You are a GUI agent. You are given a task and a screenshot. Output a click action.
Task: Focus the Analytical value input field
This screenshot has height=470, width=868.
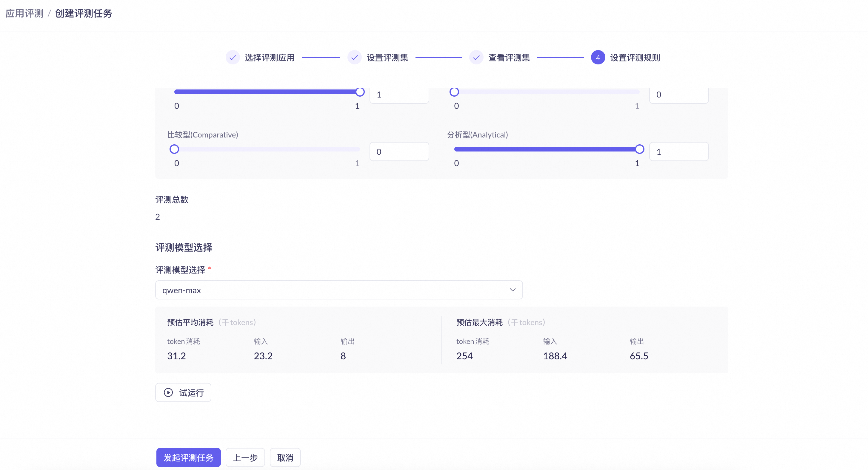pyautogui.click(x=679, y=152)
